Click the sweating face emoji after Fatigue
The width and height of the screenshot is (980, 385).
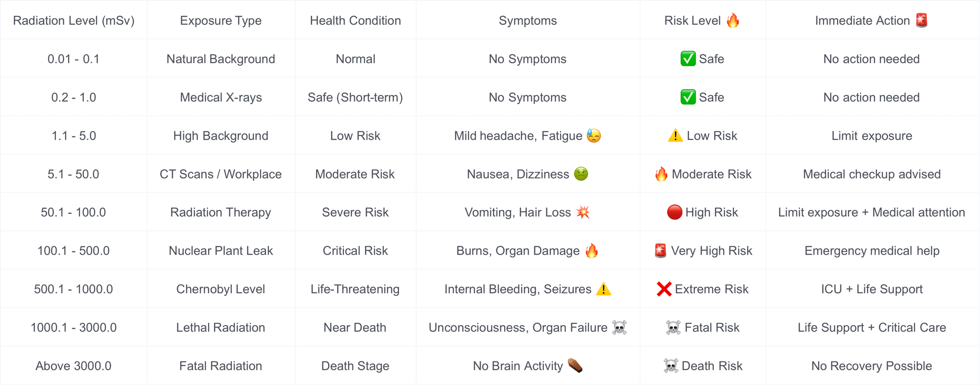click(593, 135)
